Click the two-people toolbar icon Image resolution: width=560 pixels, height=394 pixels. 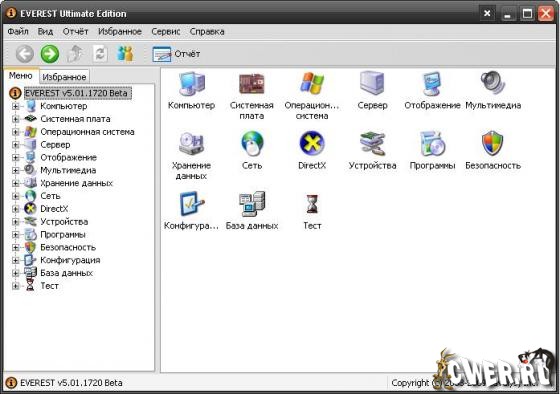tap(125, 54)
